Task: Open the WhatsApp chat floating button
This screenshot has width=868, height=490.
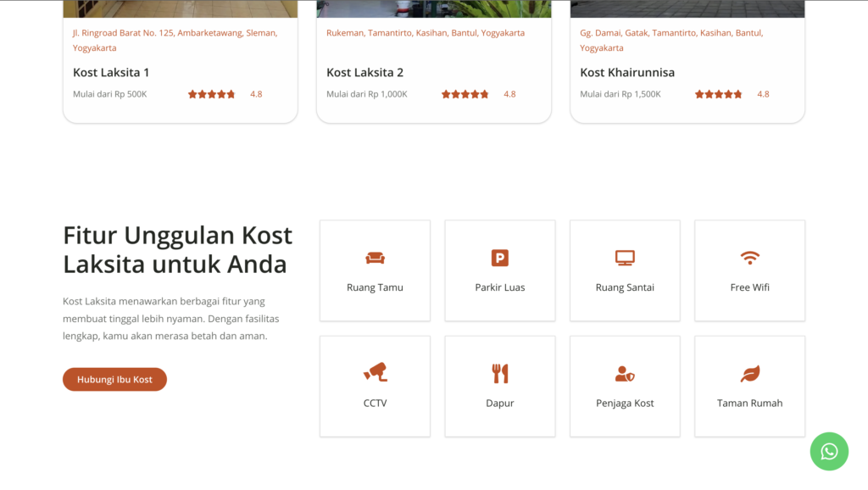Action: 829,451
